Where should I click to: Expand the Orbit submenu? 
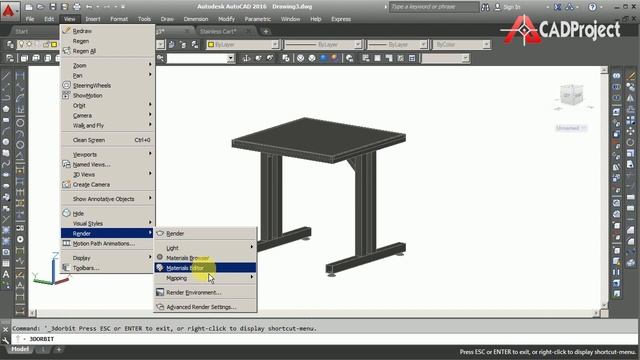tap(108, 105)
